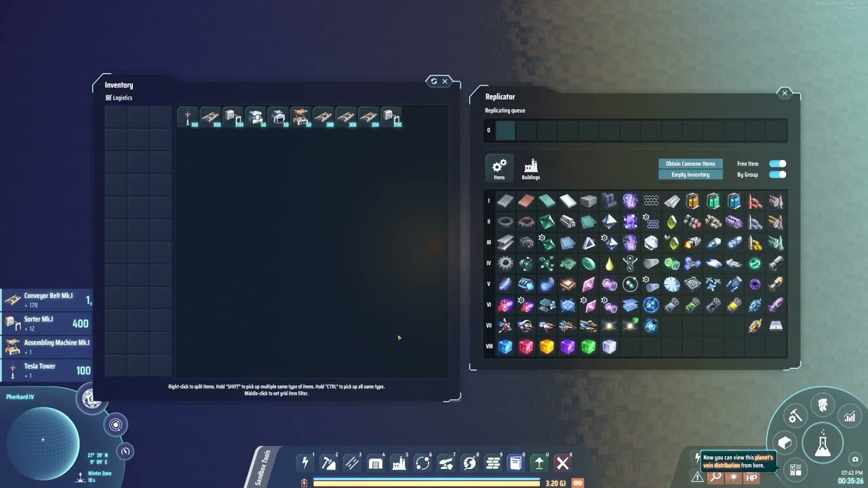
Task: Select the Magnetic Ring item in row II
Action: pyautogui.click(x=505, y=222)
